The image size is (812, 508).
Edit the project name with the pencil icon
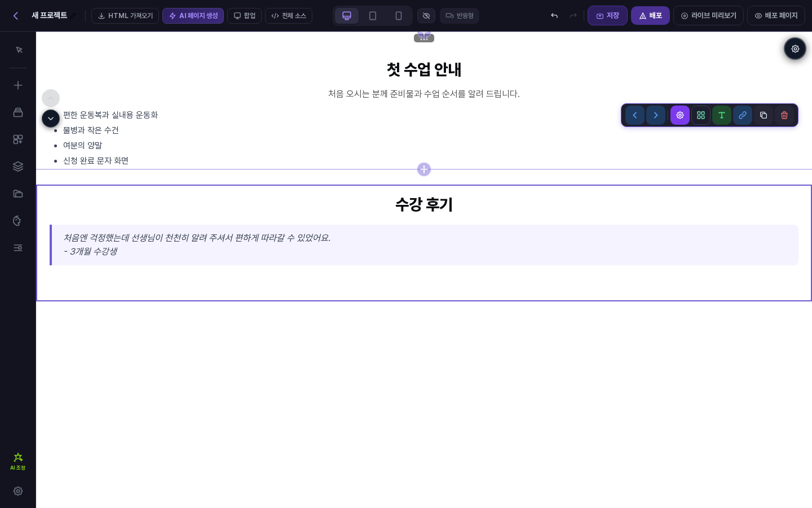pos(73,16)
